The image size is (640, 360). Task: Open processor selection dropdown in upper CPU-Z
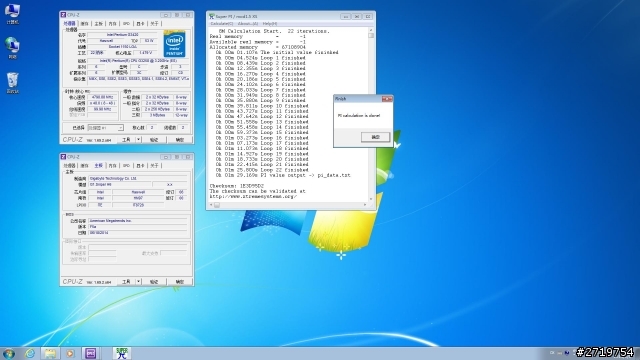105,128
